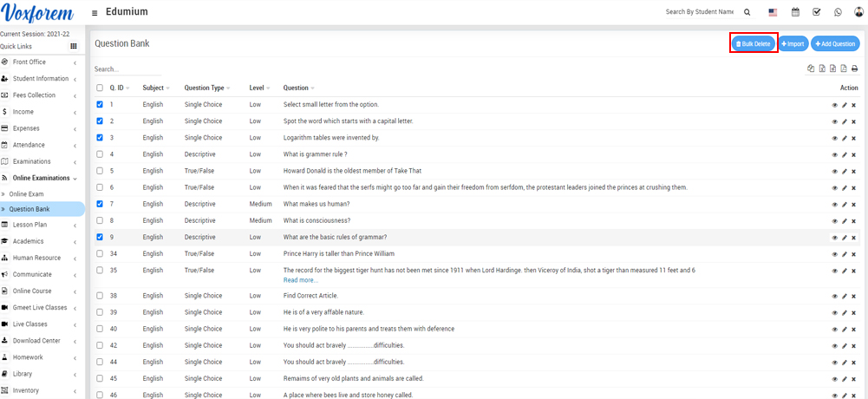Open the task checklist icon in header
The height and width of the screenshot is (399, 868).
tap(816, 12)
